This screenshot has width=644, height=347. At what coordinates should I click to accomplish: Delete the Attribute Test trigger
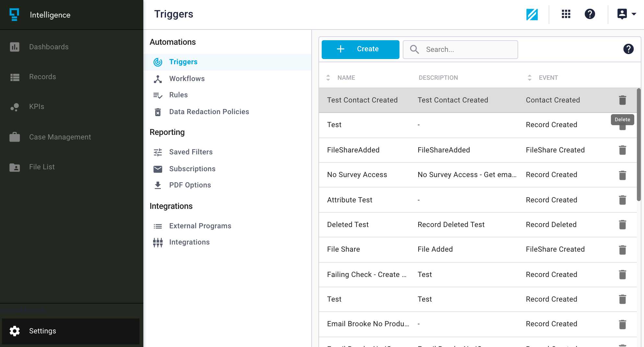pos(622,200)
